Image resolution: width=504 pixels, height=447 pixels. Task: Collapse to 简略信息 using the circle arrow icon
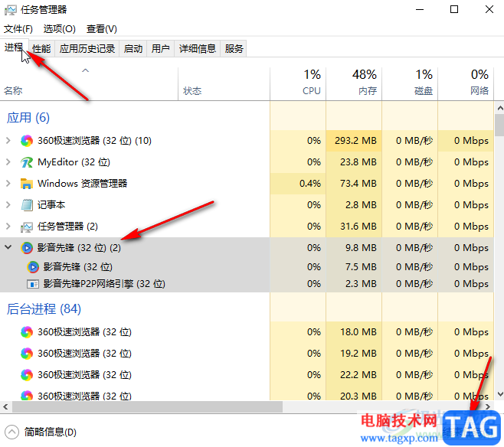[12, 432]
